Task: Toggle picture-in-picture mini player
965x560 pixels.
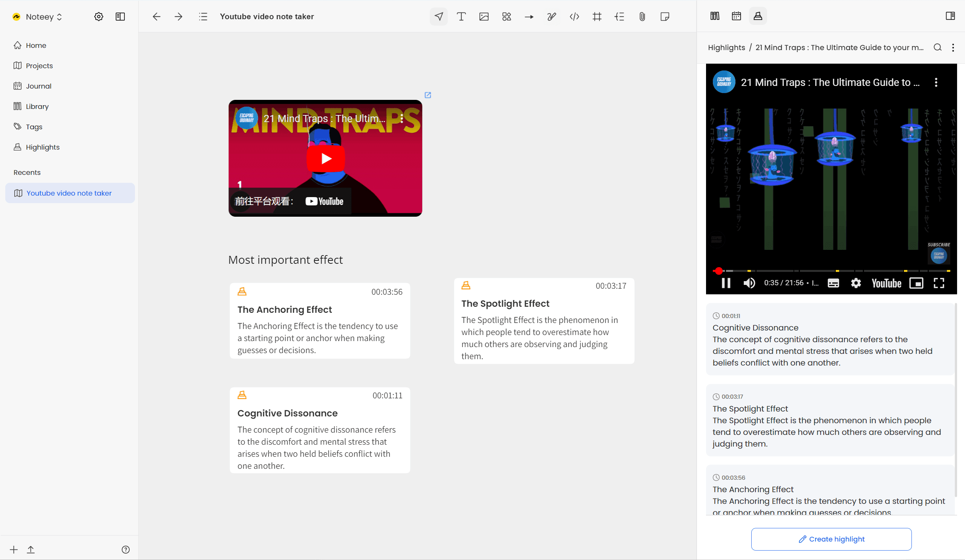Action: (916, 283)
